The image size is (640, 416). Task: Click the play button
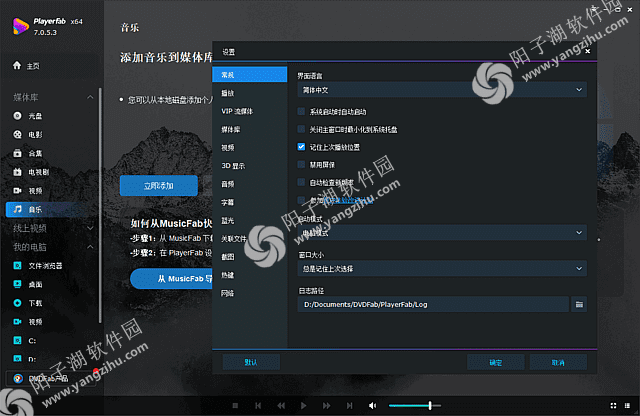coord(303,405)
